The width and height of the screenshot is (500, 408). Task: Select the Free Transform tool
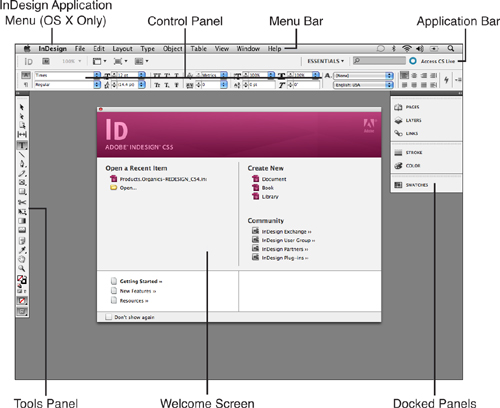pyautogui.click(x=22, y=212)
